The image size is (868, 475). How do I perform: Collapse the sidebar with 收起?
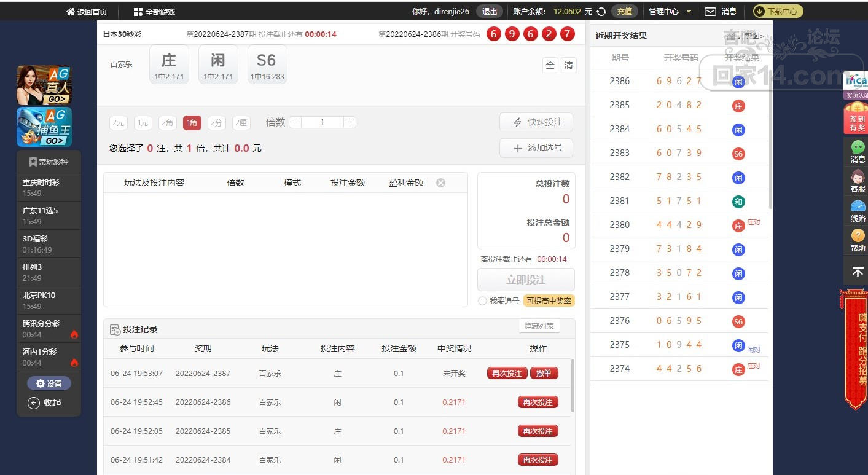coord(46,403)
